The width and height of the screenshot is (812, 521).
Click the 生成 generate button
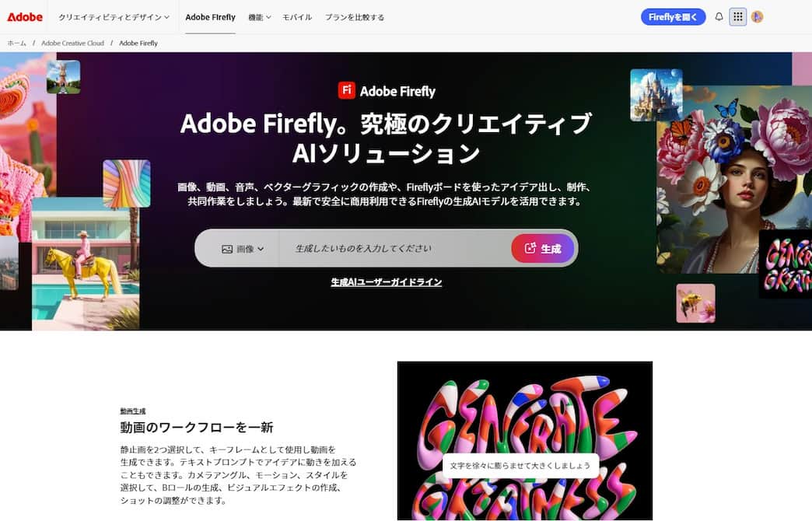(x=543, y=249)
